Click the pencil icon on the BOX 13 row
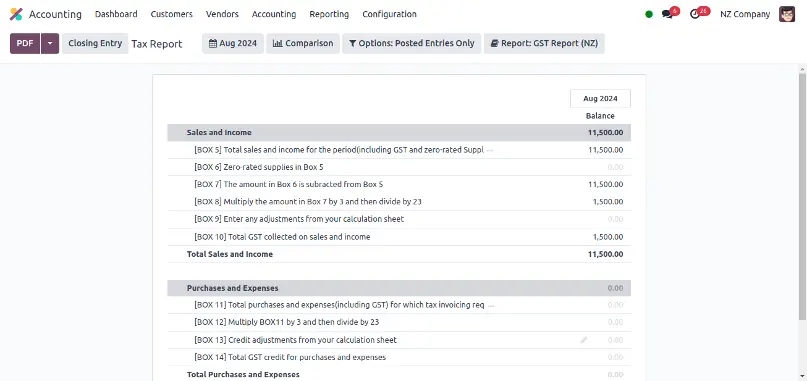Image resolution: width=807 pixels, height=381 pixels. coord(584,340)
